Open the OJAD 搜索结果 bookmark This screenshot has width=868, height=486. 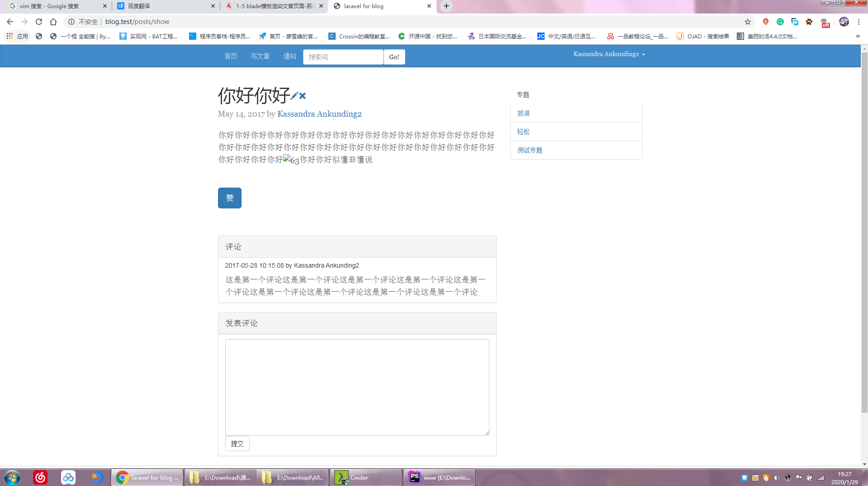coord(703,36)
